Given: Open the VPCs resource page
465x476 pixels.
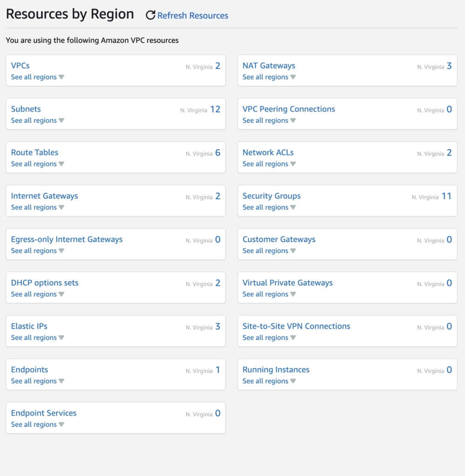Looking at the screenshot, I should pos(20,66).
